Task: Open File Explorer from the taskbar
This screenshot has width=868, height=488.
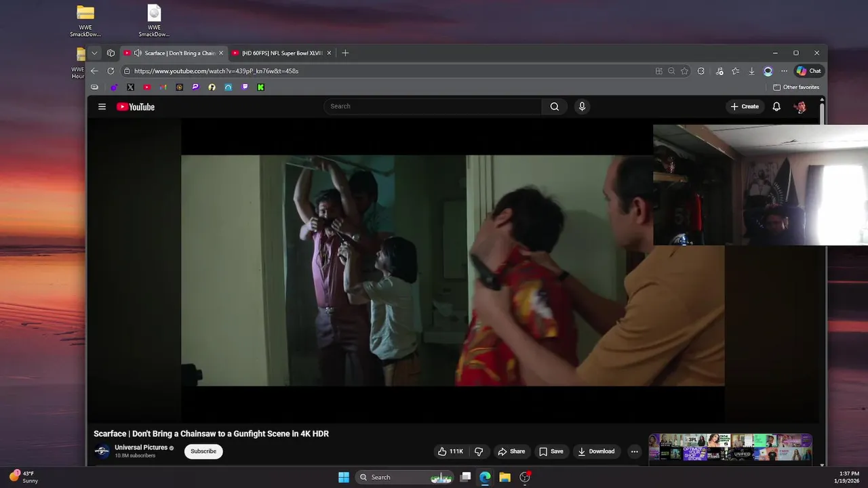Action: 505,477
